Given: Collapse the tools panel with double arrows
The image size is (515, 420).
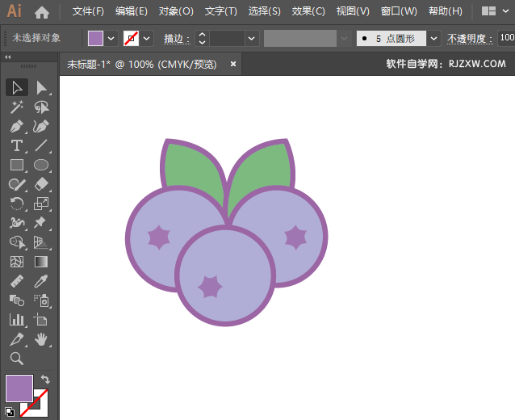Looking at the screenshot, I should (8, 57).
